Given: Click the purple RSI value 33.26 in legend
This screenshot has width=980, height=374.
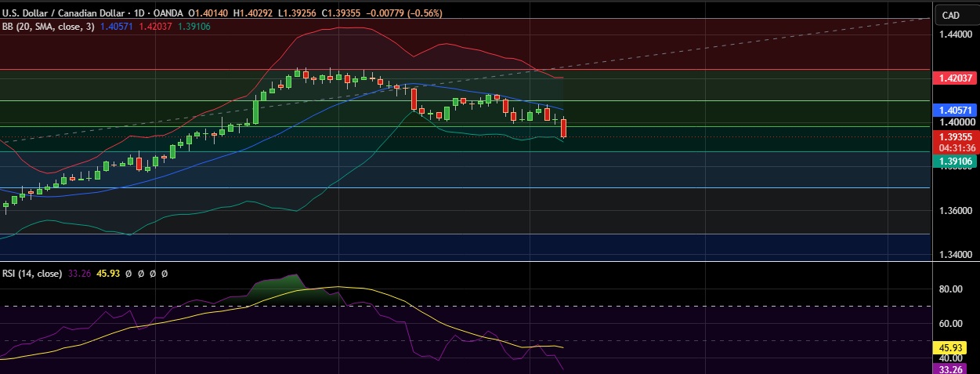Looking at the screenshot, I should 79,274.
